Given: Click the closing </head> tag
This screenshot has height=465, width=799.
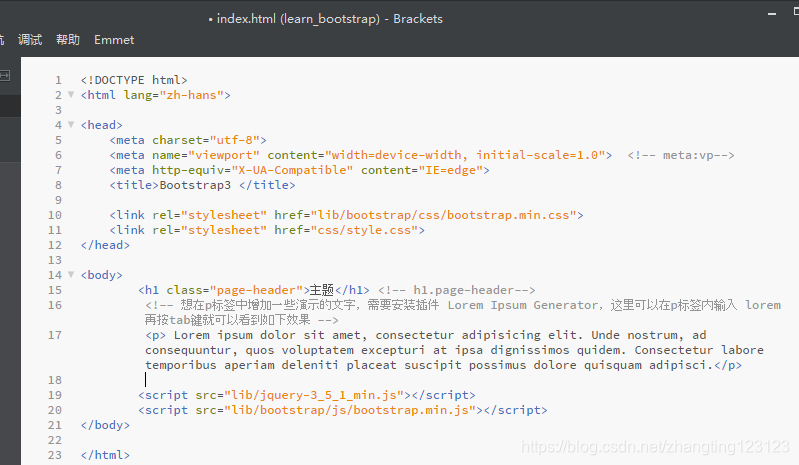Looking at the screenshot, I should [x=105, y=245].
